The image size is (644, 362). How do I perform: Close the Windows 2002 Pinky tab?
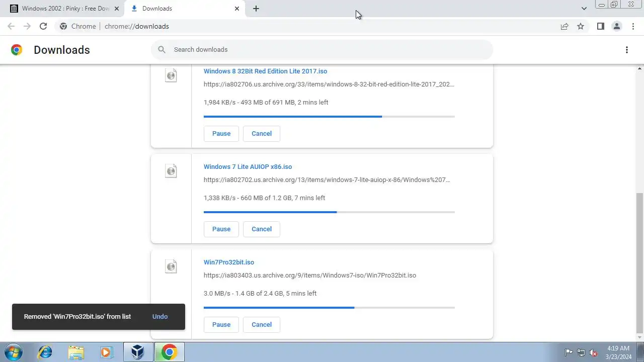pos(116,9)
